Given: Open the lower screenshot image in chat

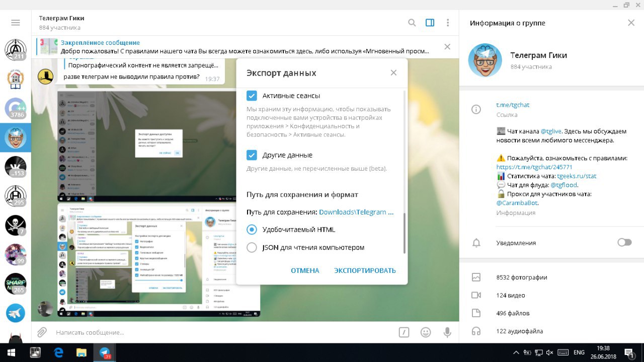Looking at the screenshot, I should [159, 260].
